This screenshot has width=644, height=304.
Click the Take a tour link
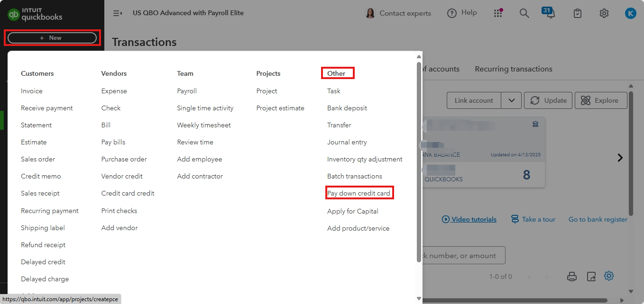tap(533, 219)
